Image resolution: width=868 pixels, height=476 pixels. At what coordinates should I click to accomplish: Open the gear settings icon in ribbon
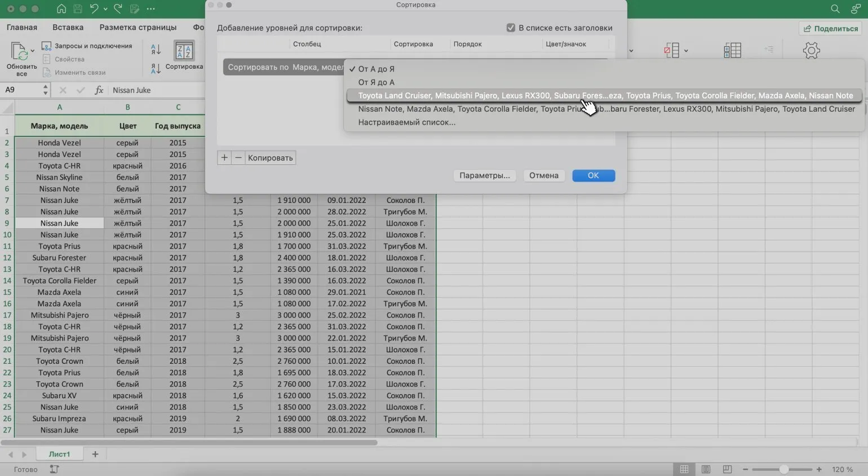[x=811, y=51]
